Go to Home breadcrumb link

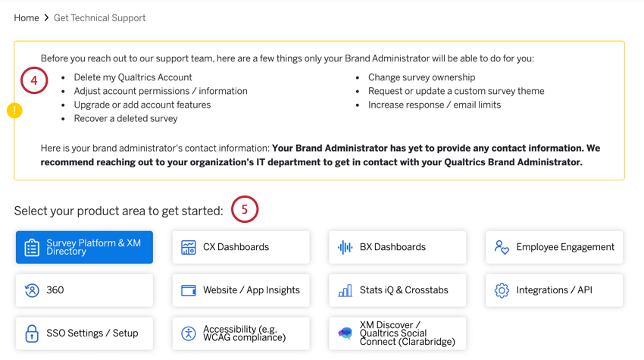pos(27,17)
